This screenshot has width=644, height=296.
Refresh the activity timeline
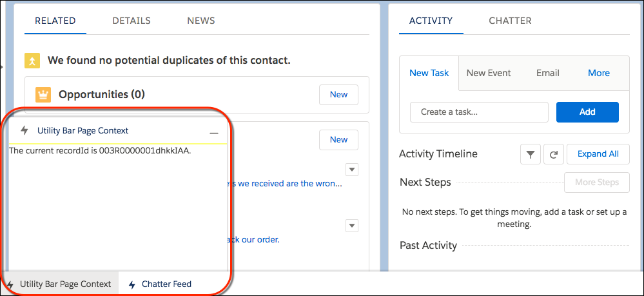(553, 154)
